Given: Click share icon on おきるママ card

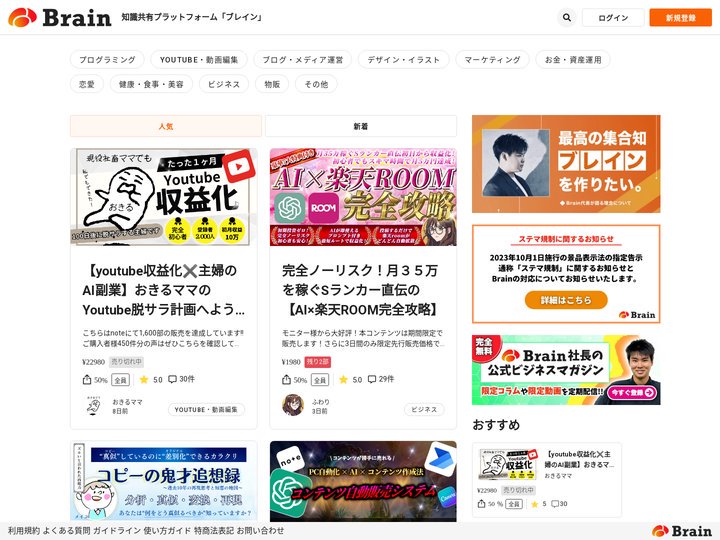Looking at the screenshot, I should pos(87,380).
